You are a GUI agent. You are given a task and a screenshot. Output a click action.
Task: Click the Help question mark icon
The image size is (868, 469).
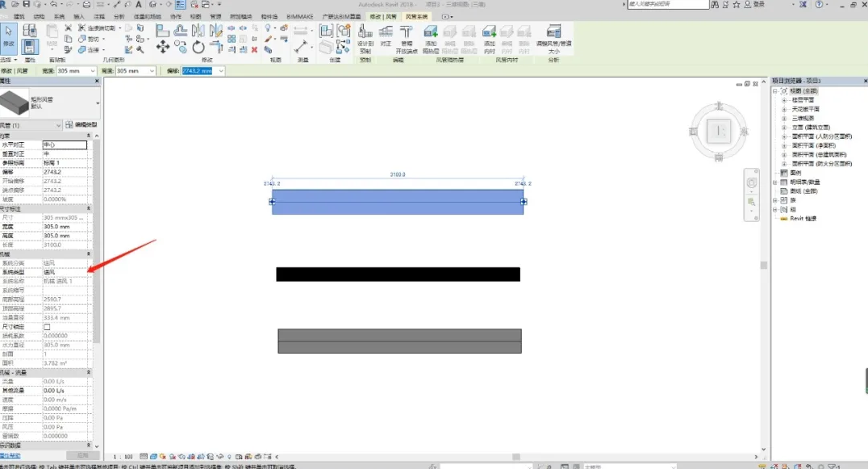(x=820, y=4)
